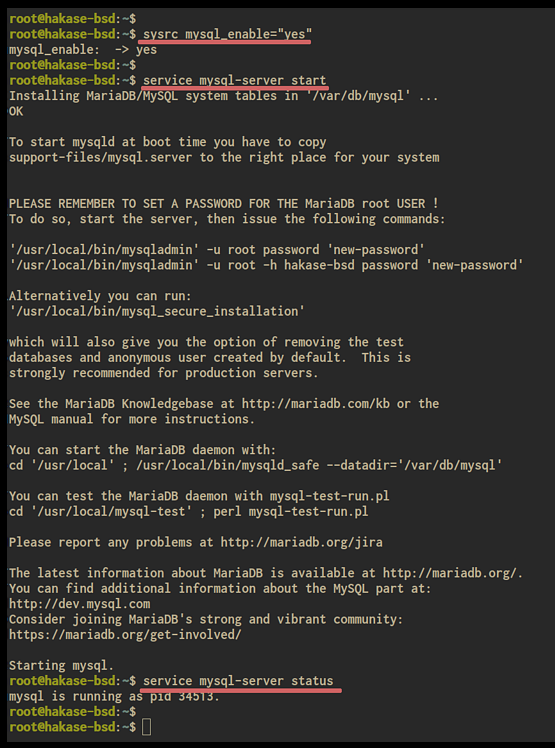Click the 'mysql is running as pid' output
The height and width of the screenshot is (748, 555).
point(114,696)
